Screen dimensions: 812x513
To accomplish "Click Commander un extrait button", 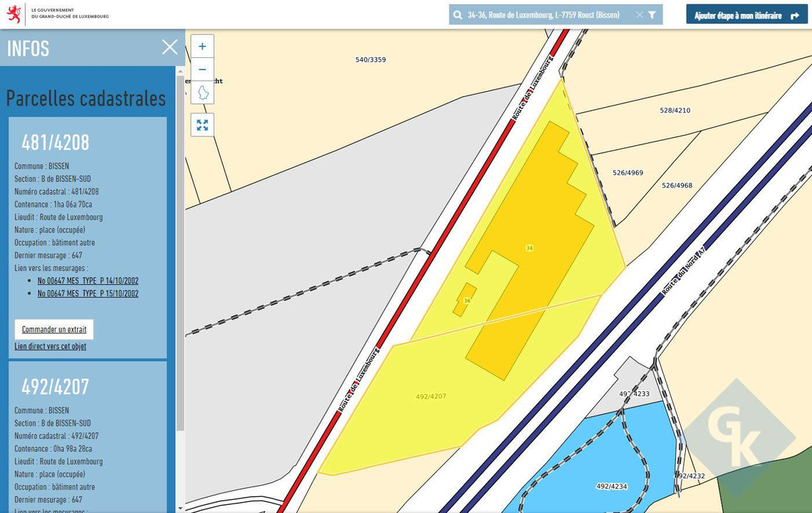I will 54,330.
